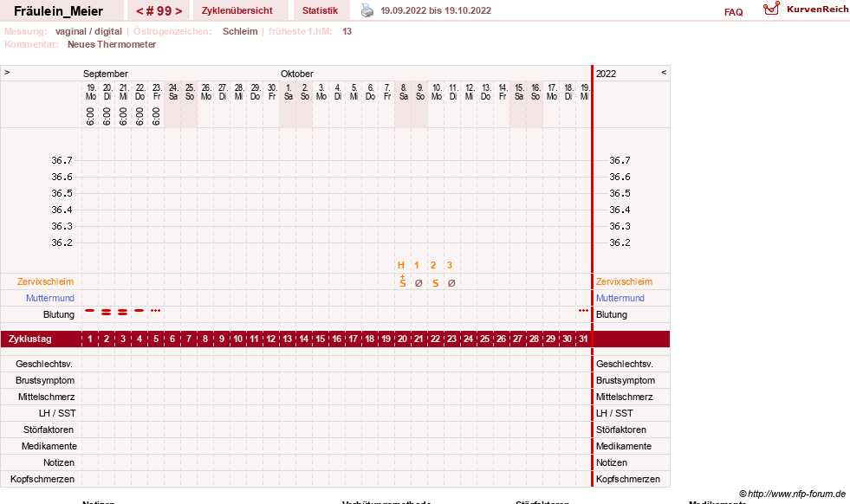This screenshot has height=504, width=850.
Task: Go to previous cycle with the '<' arrow
Action: 140,11
